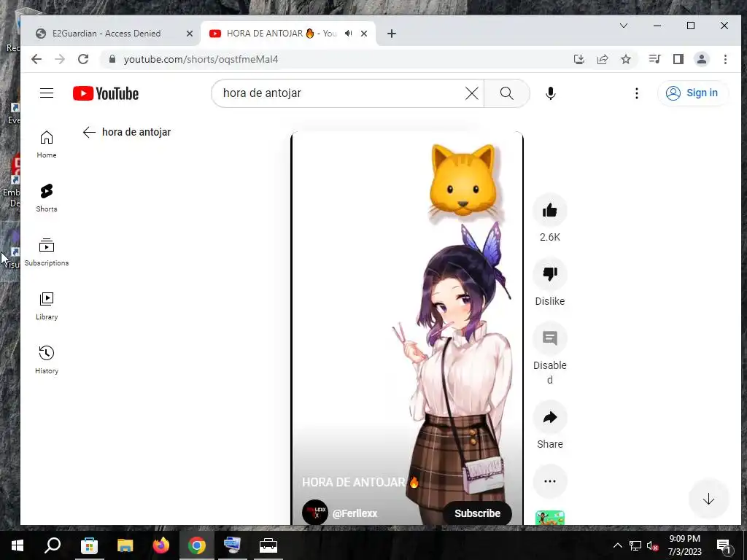747x560 pixels.
Task: Open Chrome three-dot menu
Action: 725,59
